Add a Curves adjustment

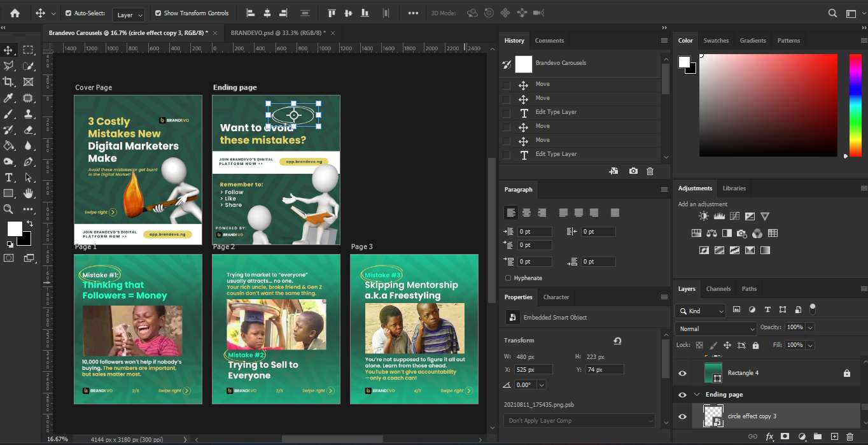734,216
